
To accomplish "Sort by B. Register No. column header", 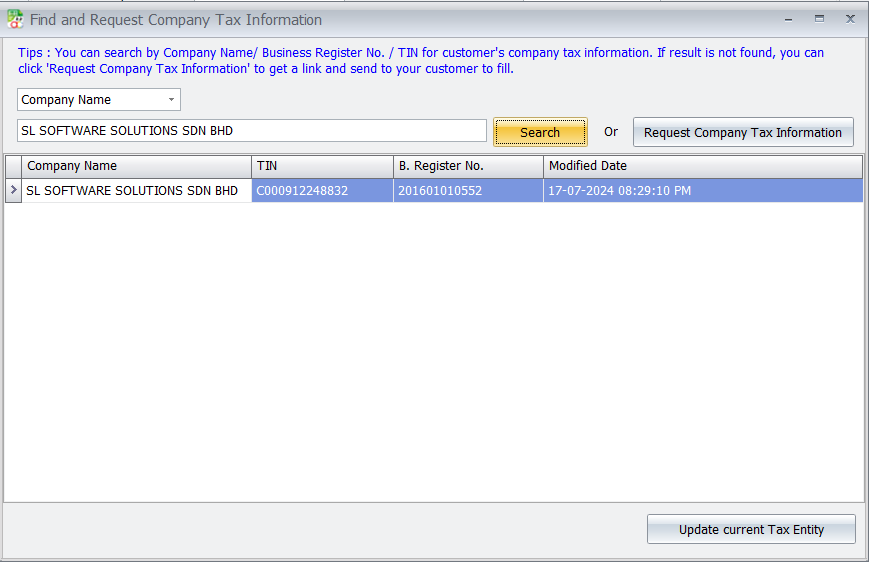I will click(x=468, y=166).
